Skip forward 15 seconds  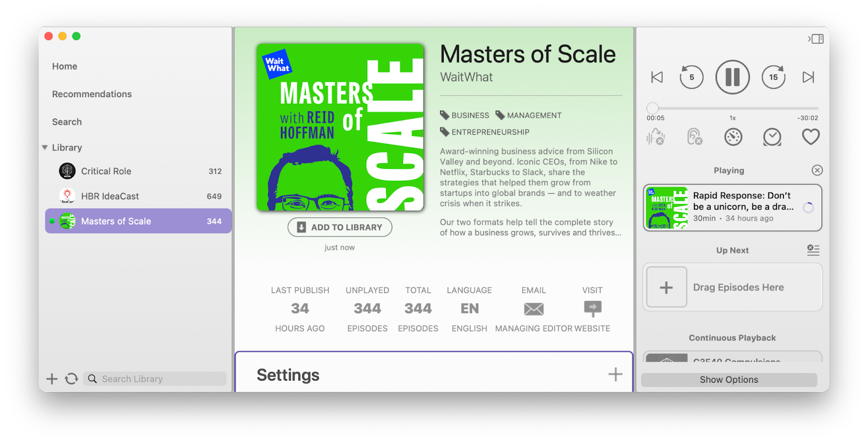774,77
